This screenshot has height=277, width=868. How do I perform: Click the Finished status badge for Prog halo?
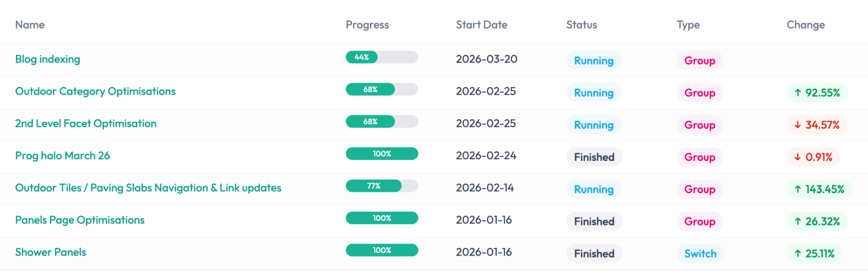(594, 157)
